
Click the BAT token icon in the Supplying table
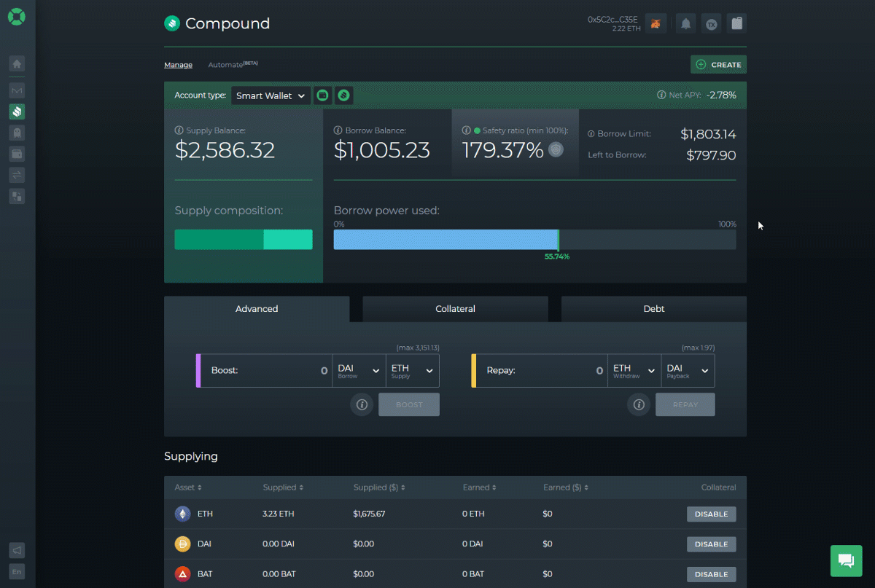click(182, 574)
